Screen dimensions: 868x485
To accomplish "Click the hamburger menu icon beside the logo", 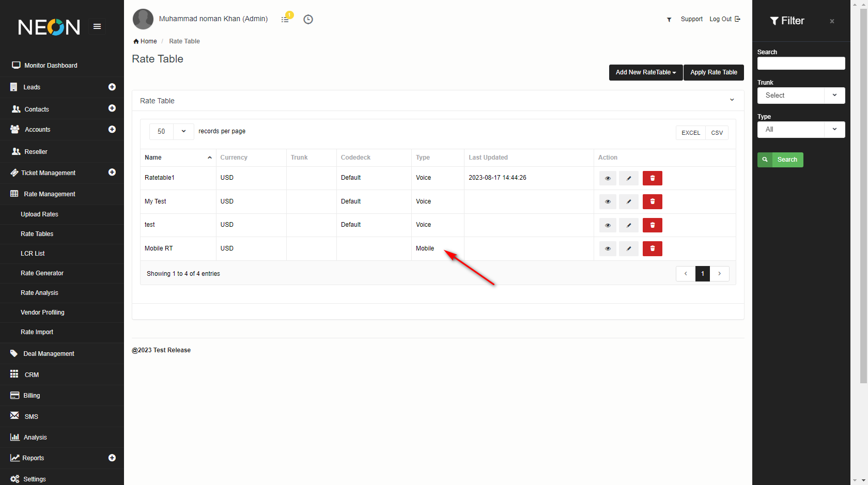I will 97,26.
